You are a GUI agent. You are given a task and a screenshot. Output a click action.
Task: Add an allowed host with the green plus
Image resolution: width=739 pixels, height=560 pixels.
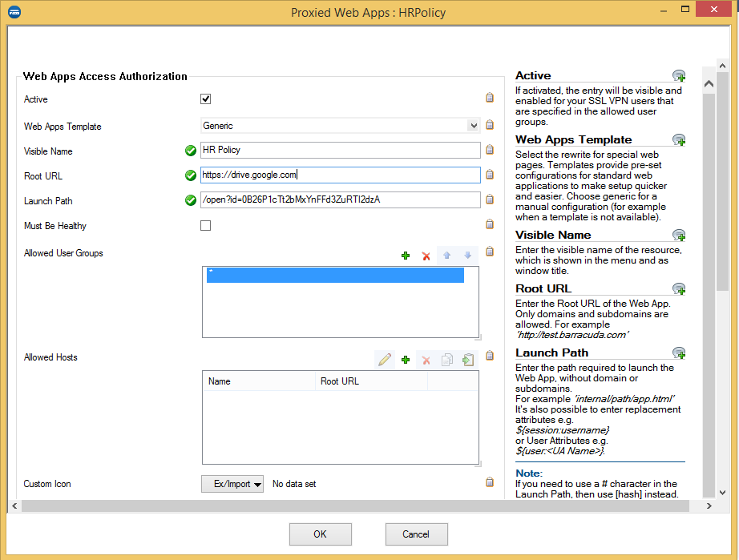[x=406, y=361]
